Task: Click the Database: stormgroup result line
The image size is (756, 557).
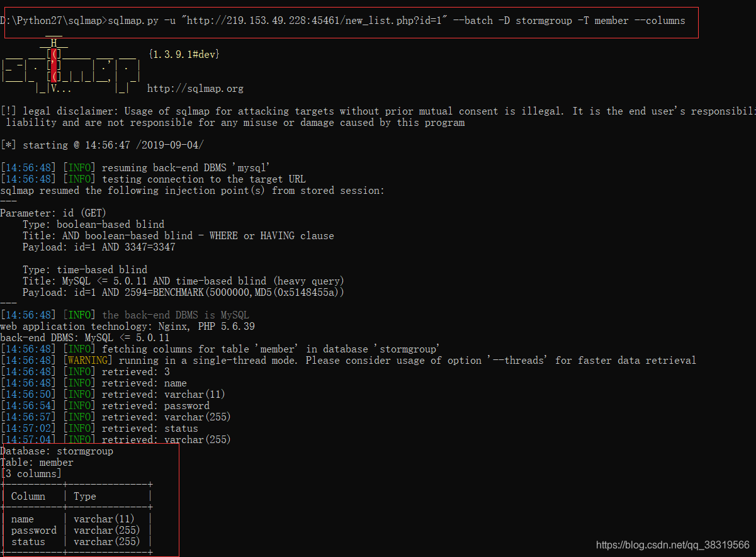Action: (57, 451)
